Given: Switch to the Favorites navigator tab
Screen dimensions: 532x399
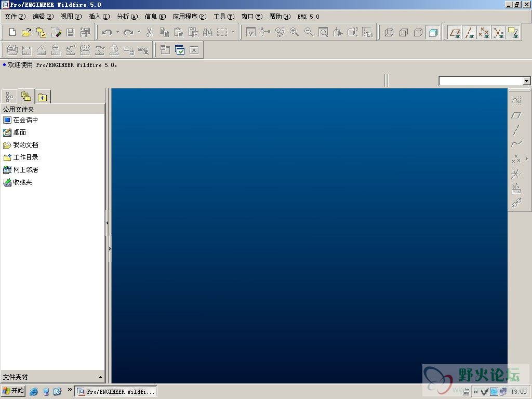Looking at the screenshot, I should coord(43,97).
